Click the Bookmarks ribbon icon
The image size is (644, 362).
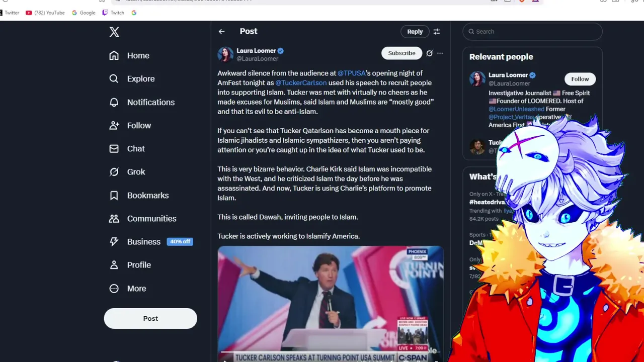pyautogui.click(x=114, y=195)
